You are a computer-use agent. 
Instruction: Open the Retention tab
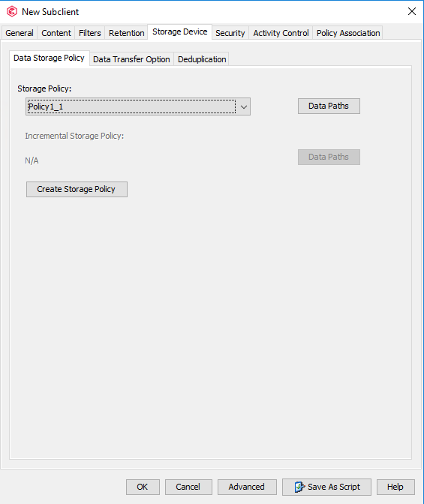126,33
